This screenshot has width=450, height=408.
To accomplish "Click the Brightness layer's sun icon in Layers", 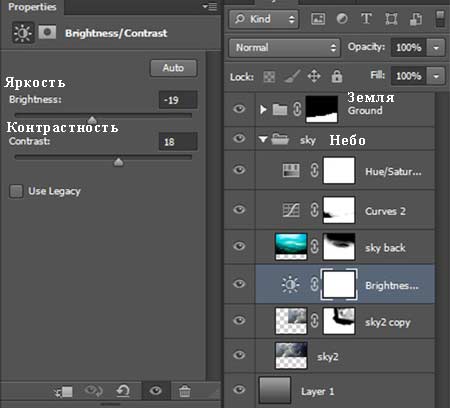I will (291, 284).
